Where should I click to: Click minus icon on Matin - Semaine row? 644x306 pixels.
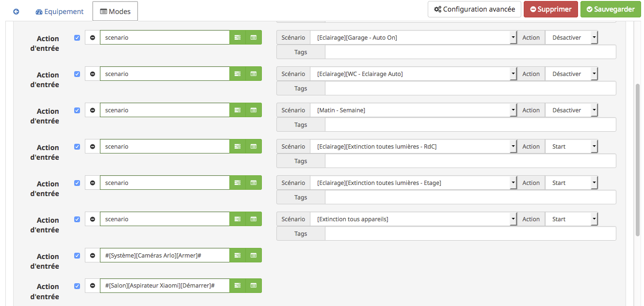93,110
